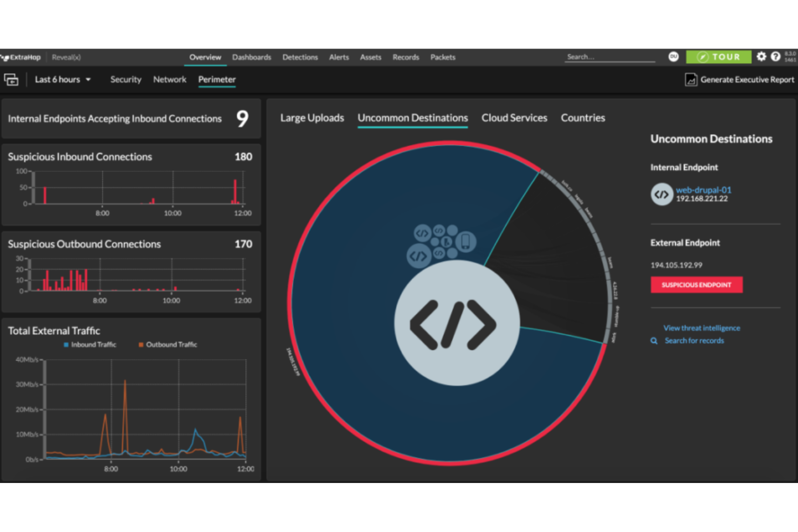
Task: Click the green TOUR button
Action: click(x=718, y=57)
